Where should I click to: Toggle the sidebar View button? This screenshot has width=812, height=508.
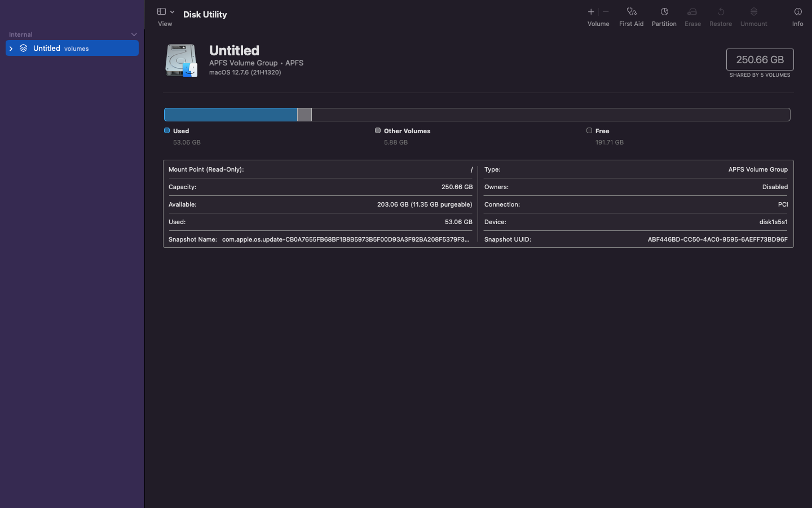coord(161,12)
